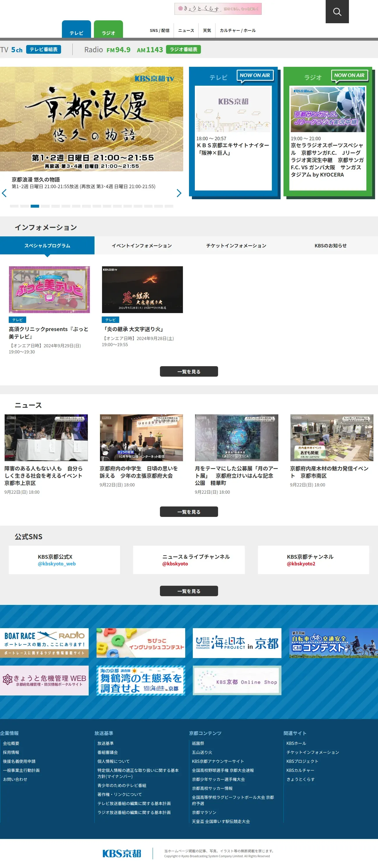Click the テレビ番組表 button
The image size is (378, 868).
point(44,50)
